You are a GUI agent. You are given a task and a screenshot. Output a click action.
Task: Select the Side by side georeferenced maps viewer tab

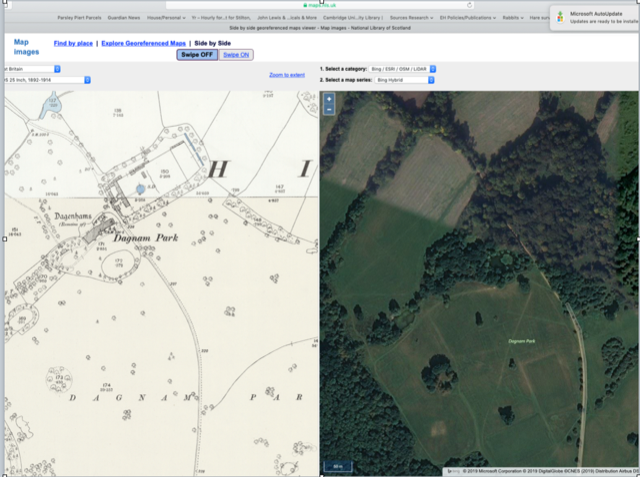320,28
